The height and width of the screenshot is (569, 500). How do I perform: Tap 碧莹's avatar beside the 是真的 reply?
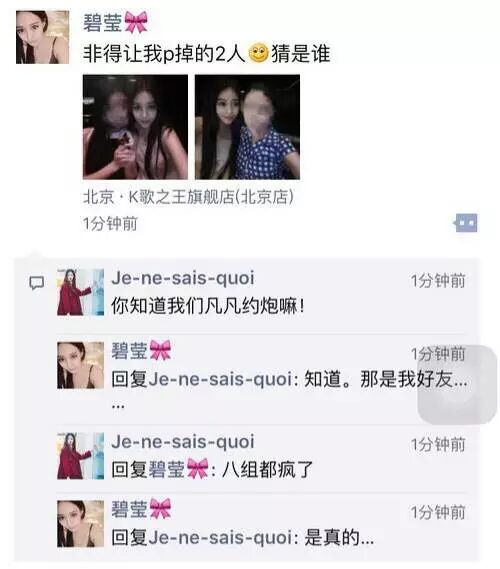pos(81,524)
